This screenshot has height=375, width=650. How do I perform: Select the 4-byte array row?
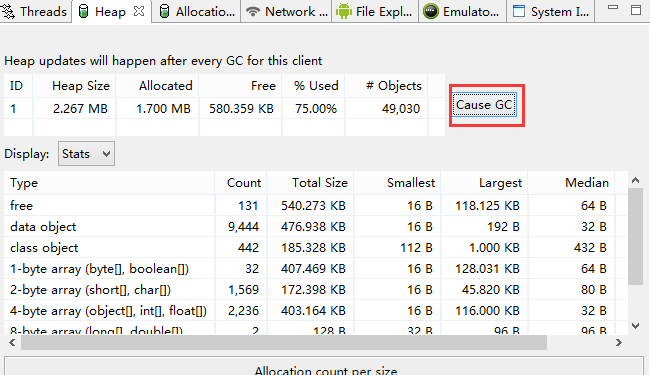[x=315, y=311]
